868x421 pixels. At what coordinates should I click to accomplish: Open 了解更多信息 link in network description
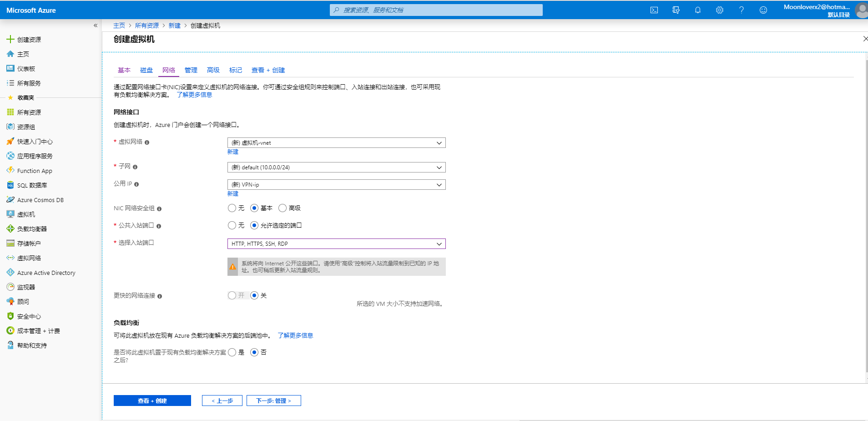pyautogui.click(x=194, y=95)
